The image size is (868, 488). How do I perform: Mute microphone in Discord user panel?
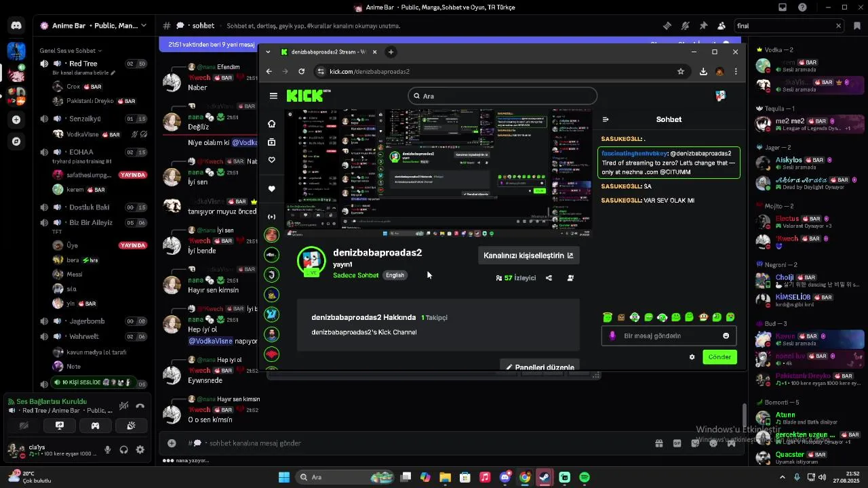coord(107,449)
